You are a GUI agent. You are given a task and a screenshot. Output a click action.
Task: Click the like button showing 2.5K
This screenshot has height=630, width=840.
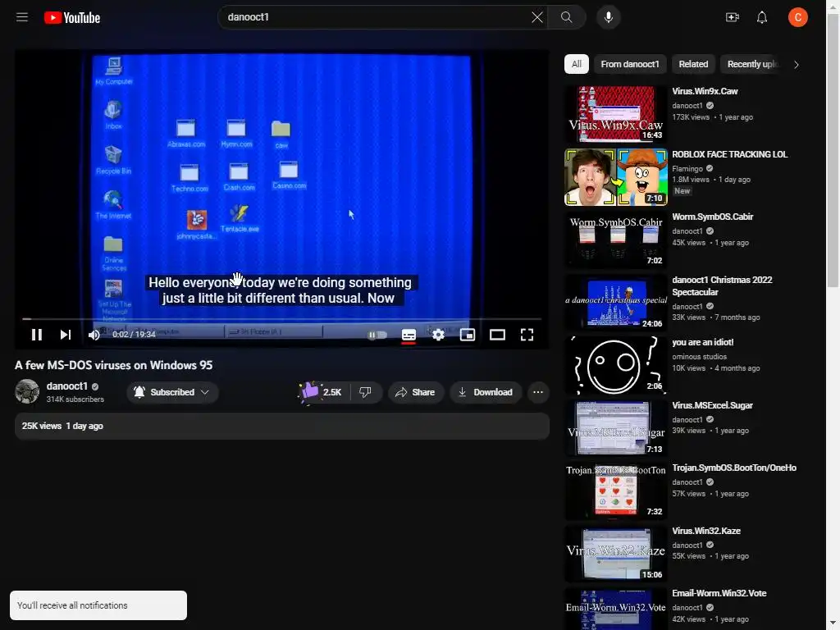click(x=322, y=392)
